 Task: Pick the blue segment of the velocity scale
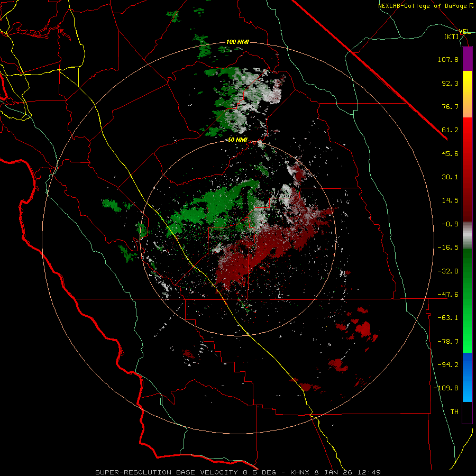point(467,377)
